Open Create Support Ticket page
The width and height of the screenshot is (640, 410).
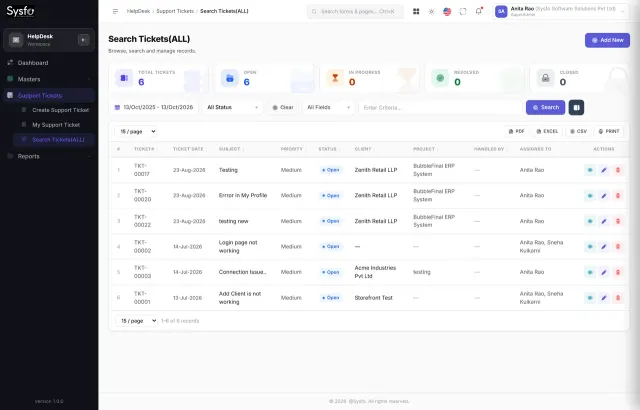pyautogui.click(x=56, y=110)
